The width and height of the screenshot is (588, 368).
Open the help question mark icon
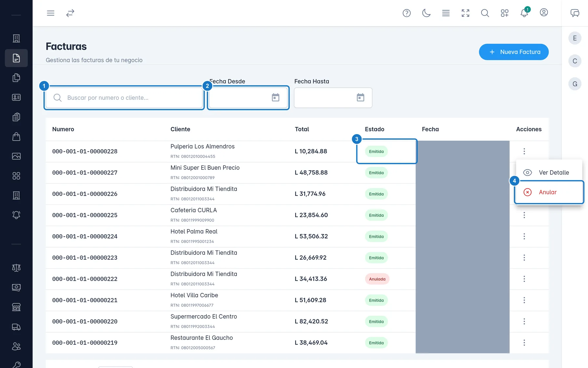(x=407, y=13)
